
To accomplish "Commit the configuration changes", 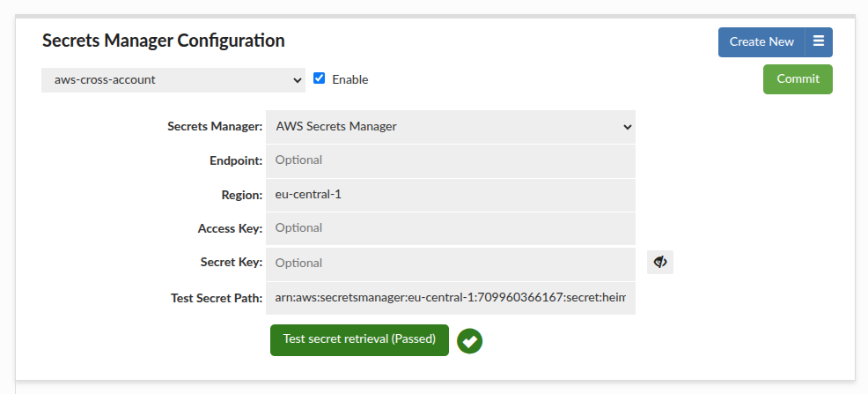I will point(798,79).
